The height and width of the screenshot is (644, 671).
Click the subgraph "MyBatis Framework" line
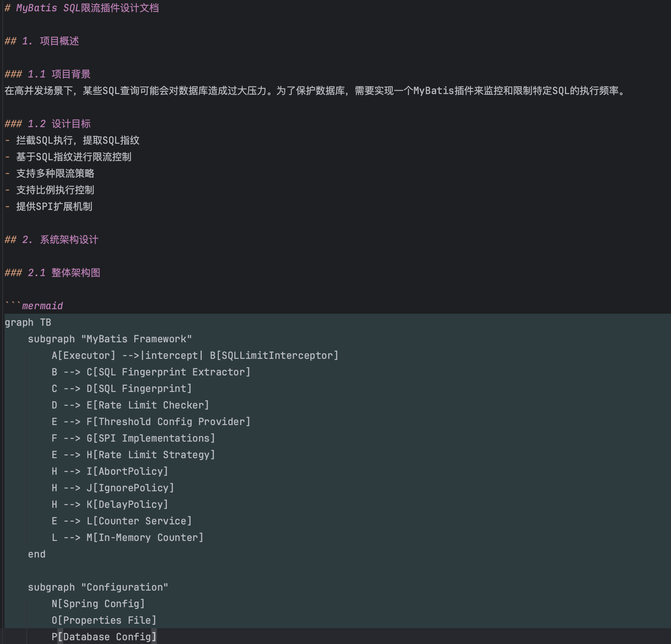(110, 339)
